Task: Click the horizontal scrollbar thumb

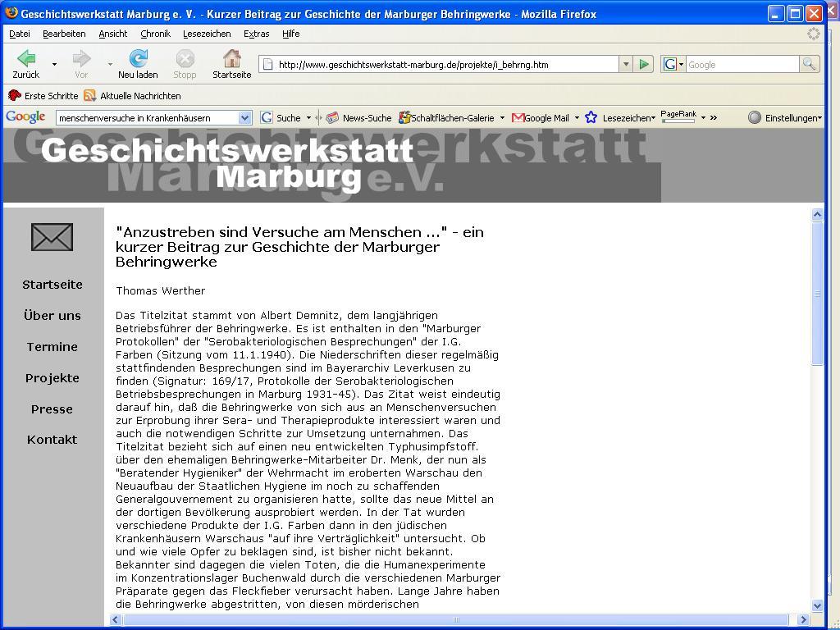Action: click(x=456, y=620)
